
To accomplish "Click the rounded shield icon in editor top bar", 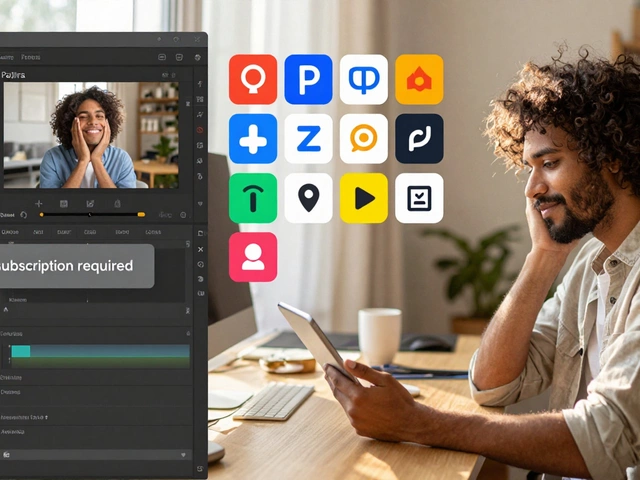I will (179, 58).
